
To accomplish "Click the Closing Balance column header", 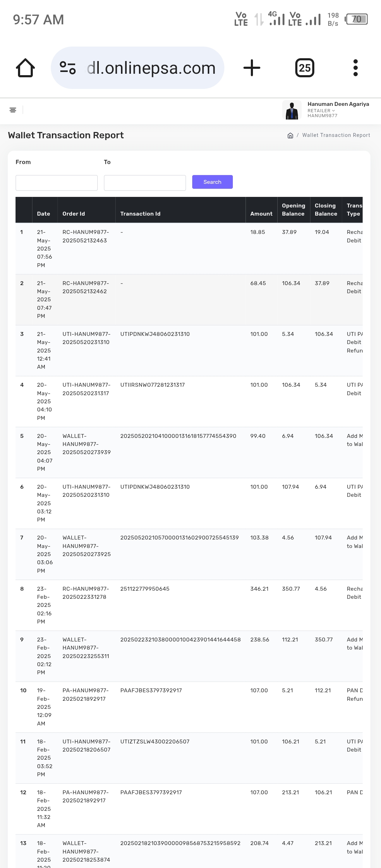I will 326,210.
